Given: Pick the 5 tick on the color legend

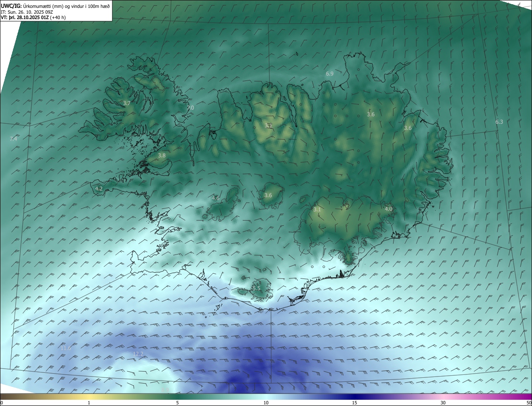Looking at the screenshot, I should tap(177, 403).
